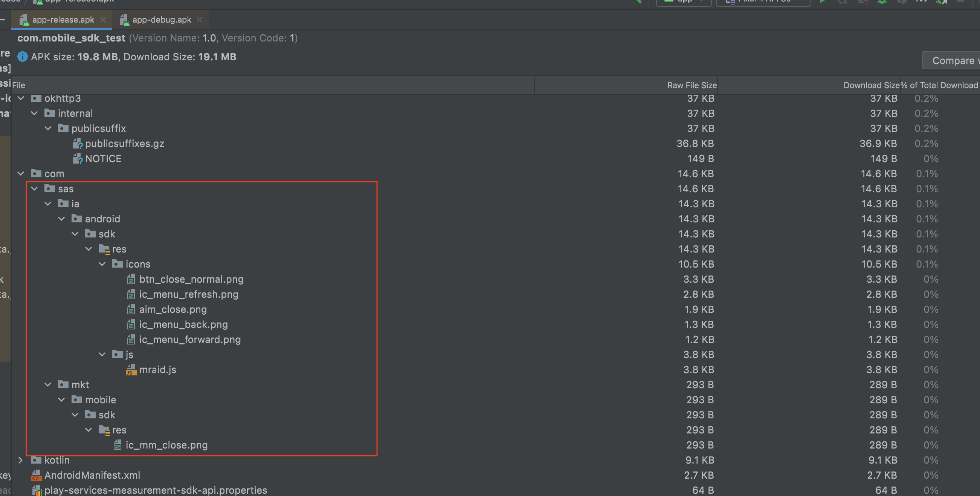
Task: Click the info icon beside APK size
Action: (x=23, y=57)
